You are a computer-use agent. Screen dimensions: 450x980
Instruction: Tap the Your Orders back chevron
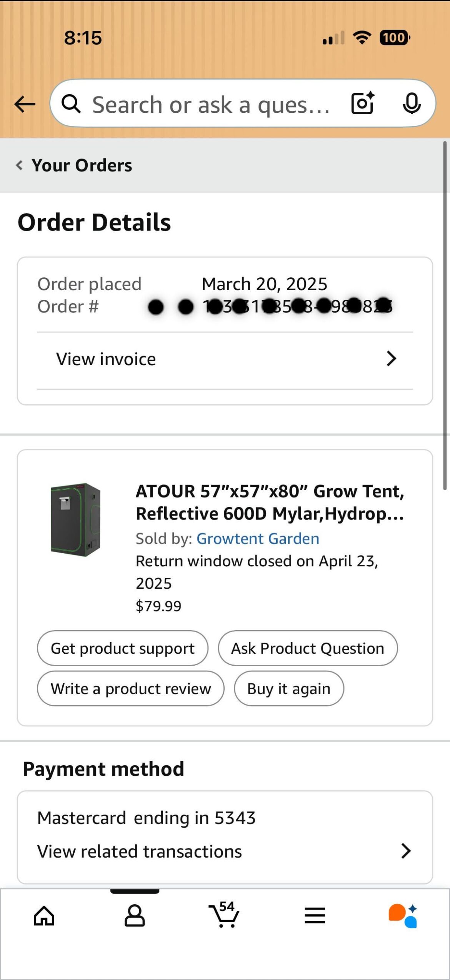pos(19,165)
